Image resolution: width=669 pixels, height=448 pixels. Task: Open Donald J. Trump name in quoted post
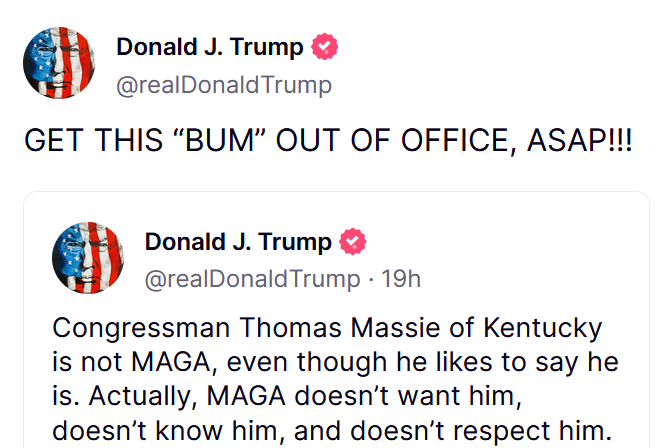tap(238, 242)
